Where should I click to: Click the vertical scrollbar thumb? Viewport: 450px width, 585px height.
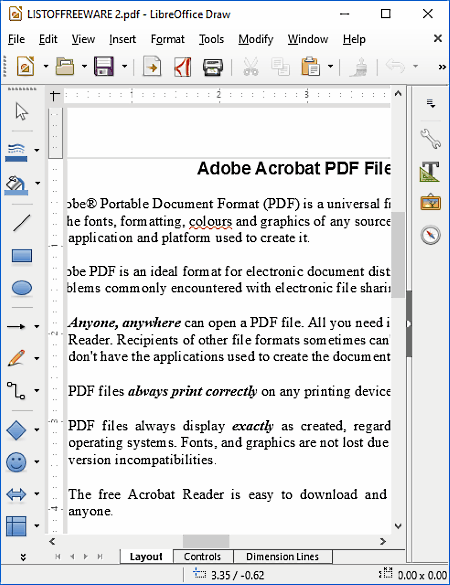pyautogui.click(x=398, y=254)
